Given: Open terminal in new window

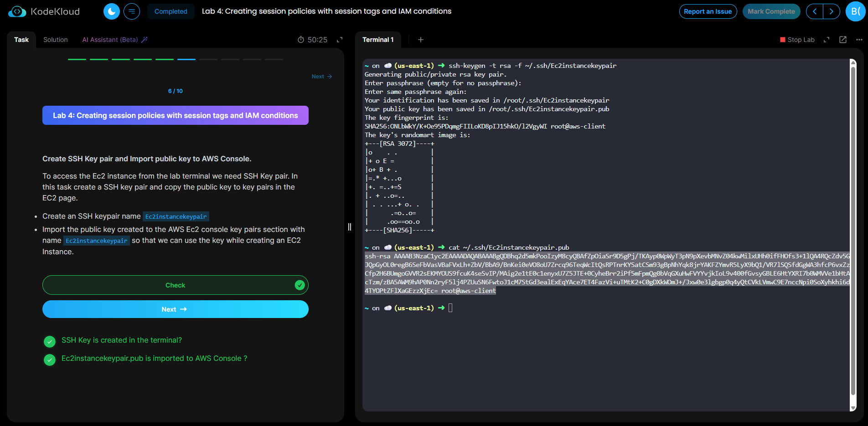Looking at the screenshot, I should point(843,40).
